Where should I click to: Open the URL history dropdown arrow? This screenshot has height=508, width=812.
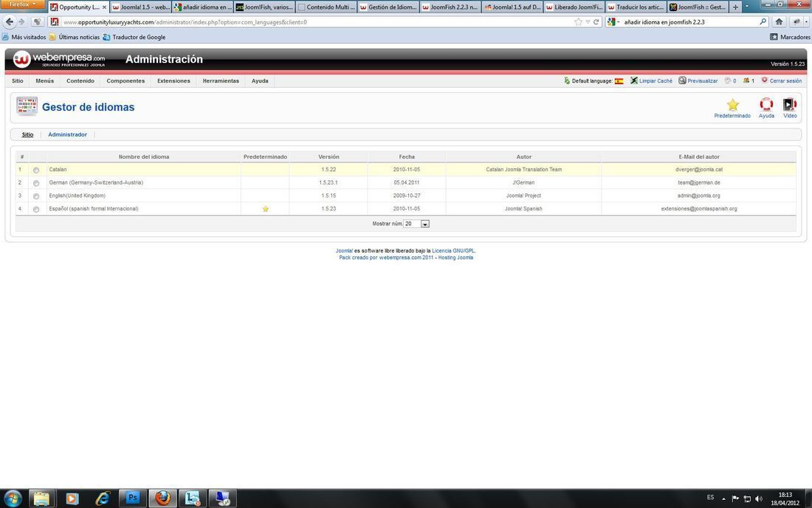[x=588, y=21]
